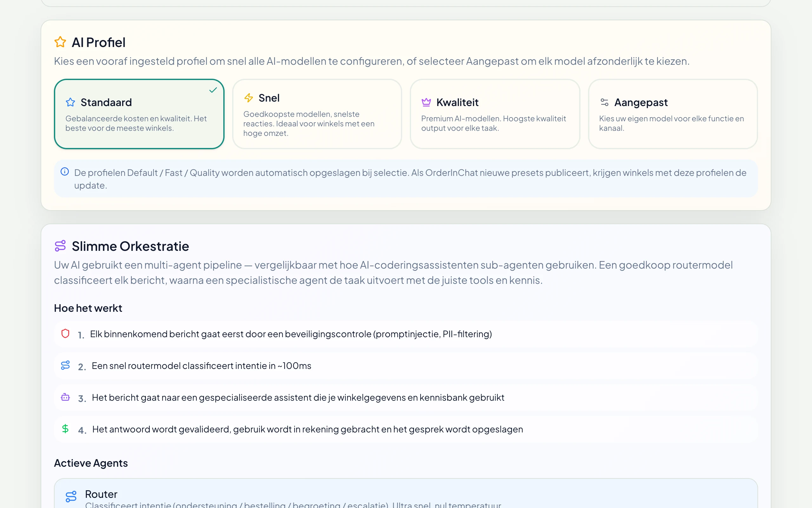Viewport: 812px width, 508px height.
Task: Click the lightning bolt icon on Snel card
Action: coord(249,98)
